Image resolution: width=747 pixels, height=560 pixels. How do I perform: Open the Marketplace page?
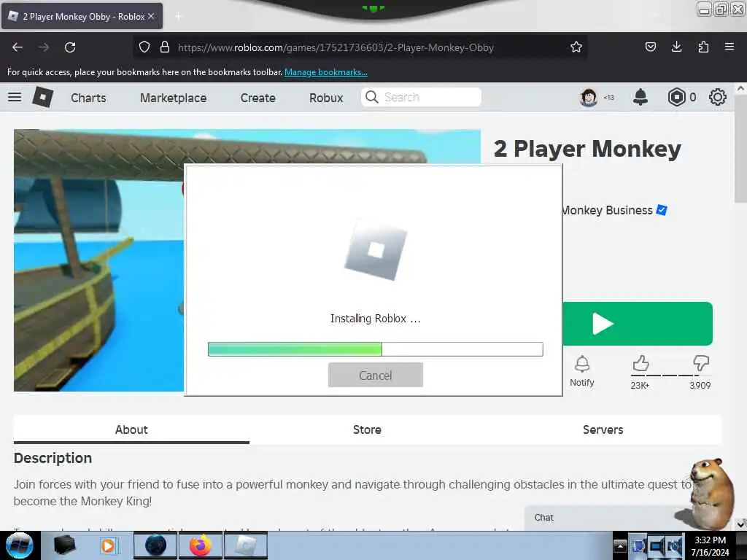click(174, 98)
